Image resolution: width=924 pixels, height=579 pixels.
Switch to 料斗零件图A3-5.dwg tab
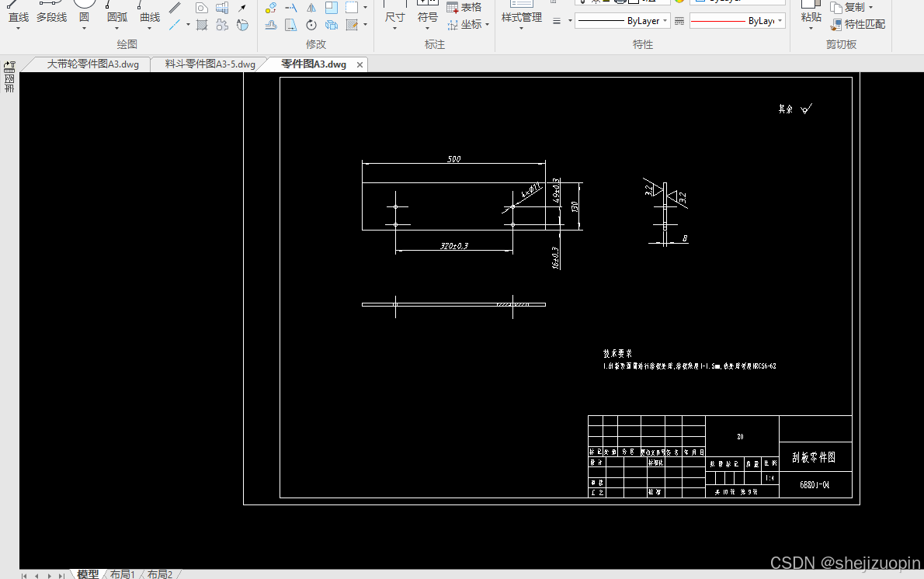pos(210,64)
